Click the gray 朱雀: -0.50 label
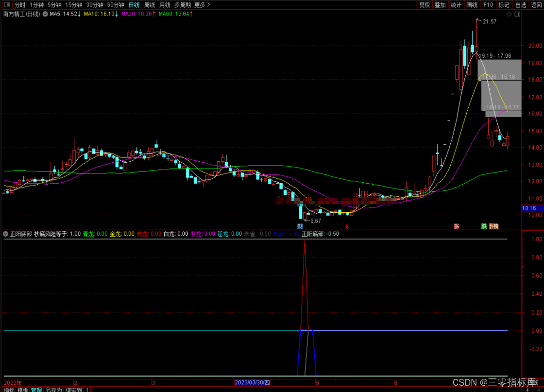Screen dimensions: 544x392 click(257, 234)
